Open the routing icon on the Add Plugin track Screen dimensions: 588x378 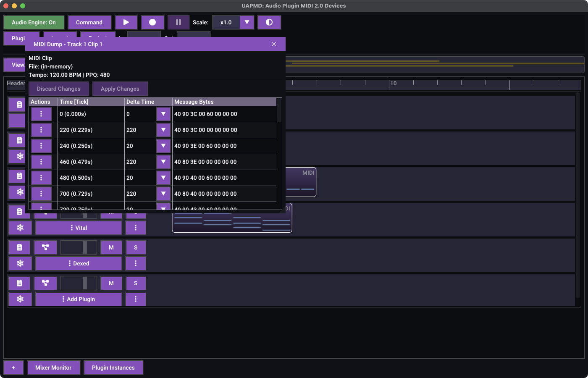click(x=45, y=283)
